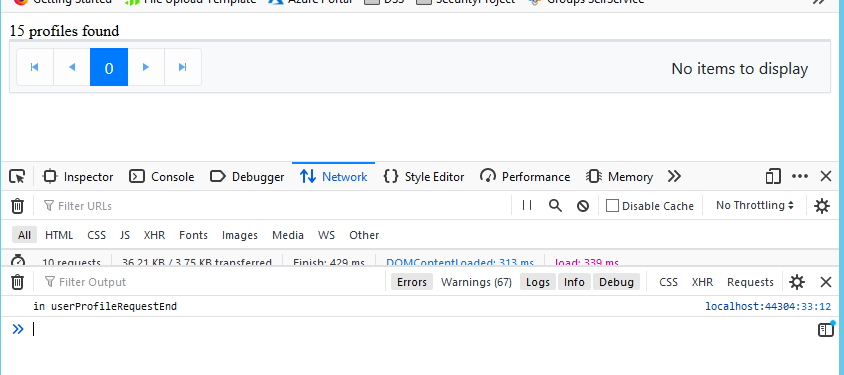Close the developer tools panel

tap(826, 176)
